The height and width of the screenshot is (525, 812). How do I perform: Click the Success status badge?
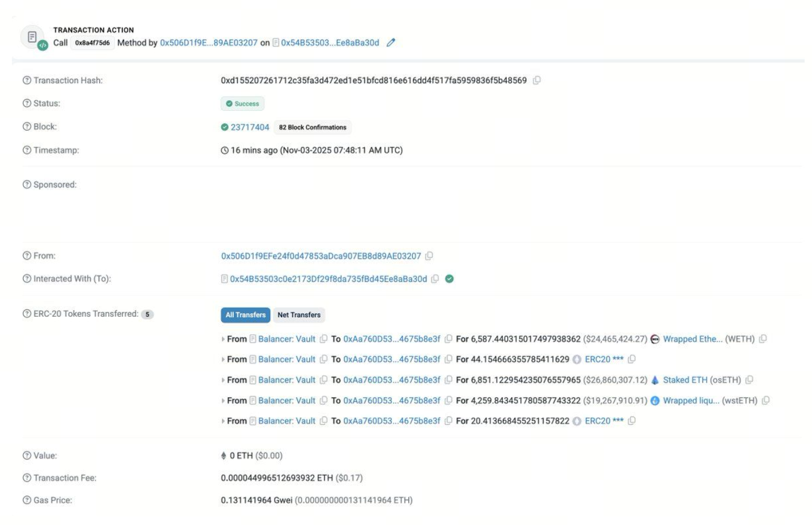coord(242,104)
